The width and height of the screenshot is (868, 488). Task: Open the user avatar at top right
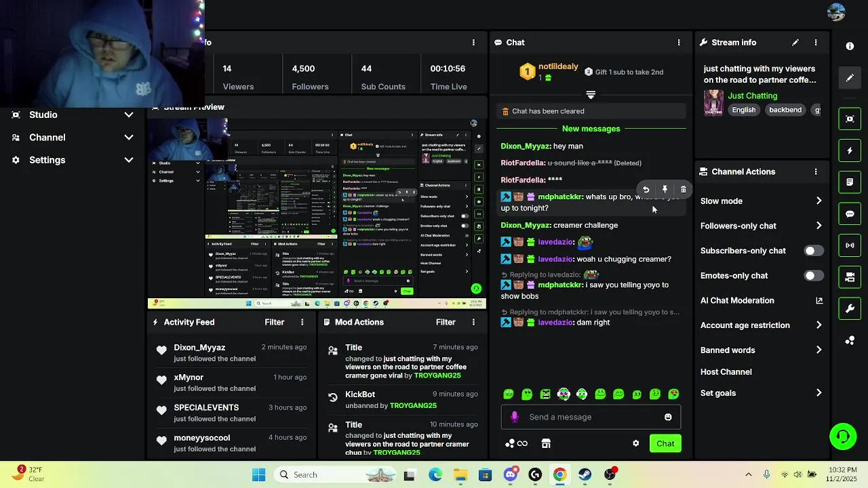coord(836,12)
